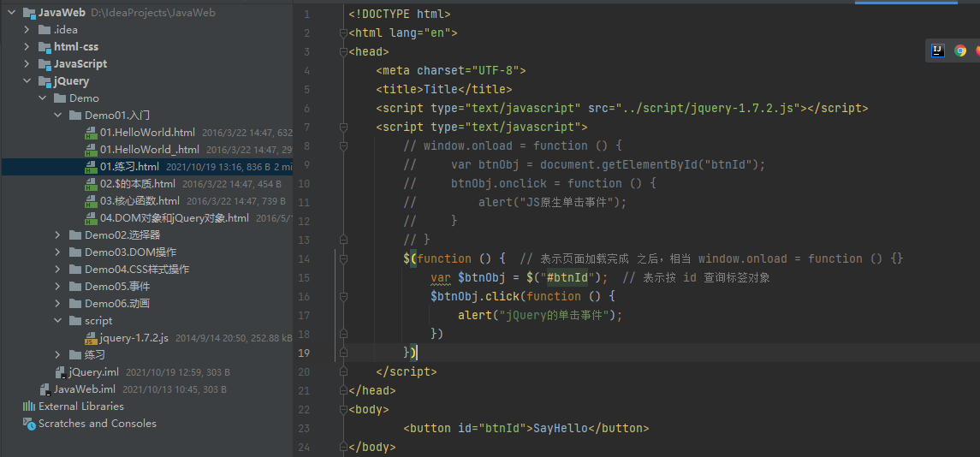Viewport: 980px width, 457px height.
Task: Click line number 14 in the gutter
Action: [304, 258]
